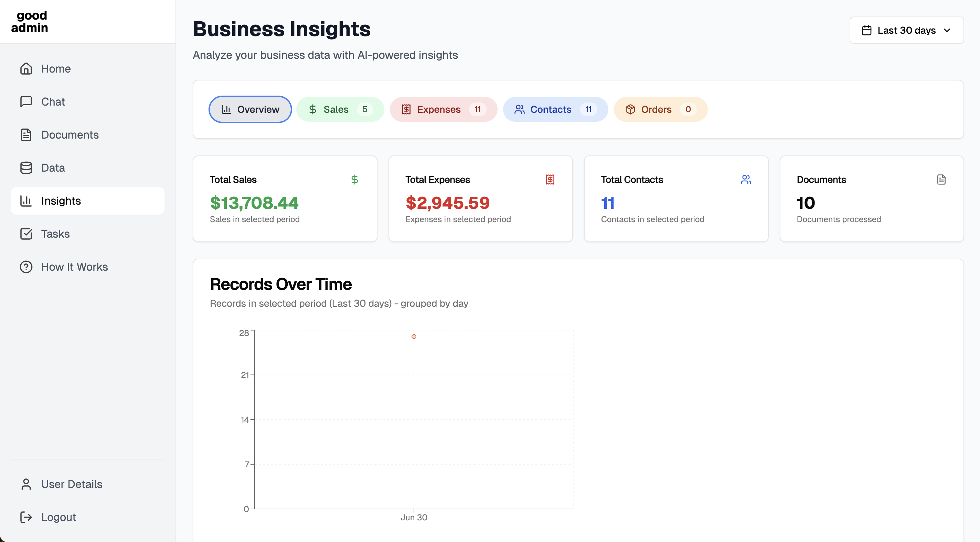Open the Last 30 days dropdown
Screen dimensions: 980x542
[x=906, y=30]
